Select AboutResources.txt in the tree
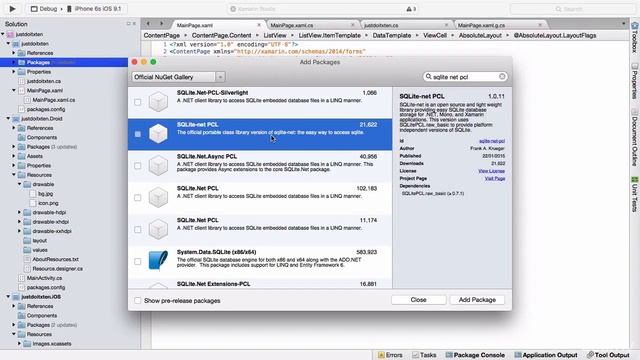Screen dimensions: 640x360 coord(55,260)
